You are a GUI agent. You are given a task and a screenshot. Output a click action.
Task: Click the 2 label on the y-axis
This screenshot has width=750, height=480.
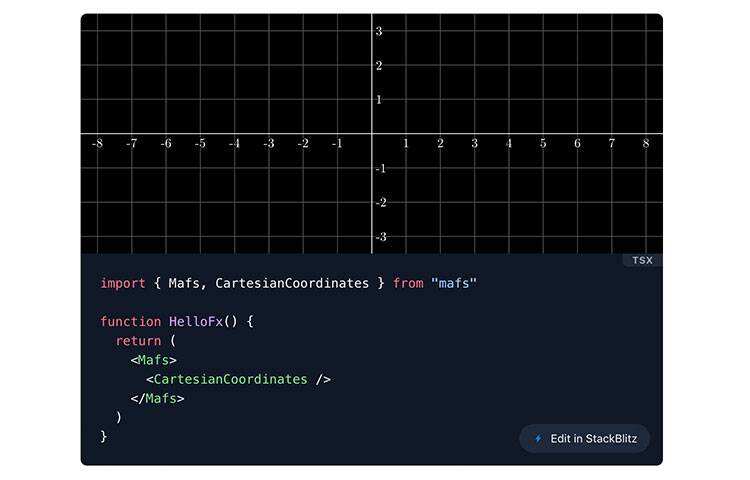pyautogui.click(x=379, y=66)
